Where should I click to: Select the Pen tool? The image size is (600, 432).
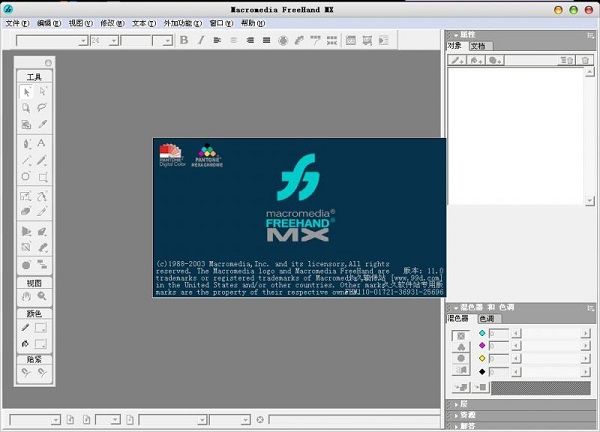point(26,144)
